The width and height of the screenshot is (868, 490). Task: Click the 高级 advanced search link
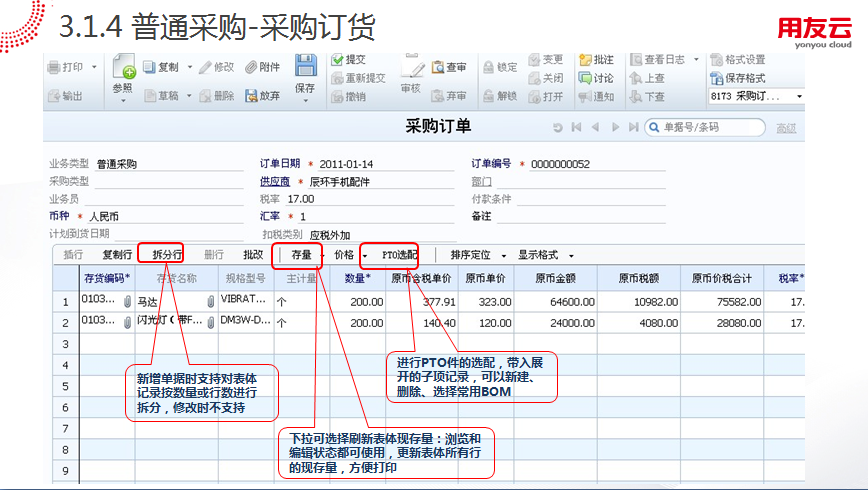point(786,128)
